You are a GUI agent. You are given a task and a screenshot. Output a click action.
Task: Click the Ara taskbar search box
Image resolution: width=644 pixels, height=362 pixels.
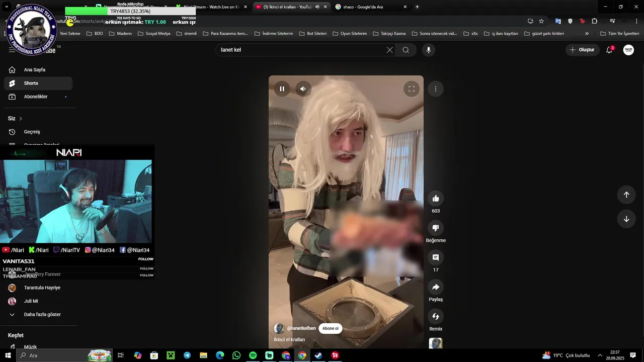[65, 355]
